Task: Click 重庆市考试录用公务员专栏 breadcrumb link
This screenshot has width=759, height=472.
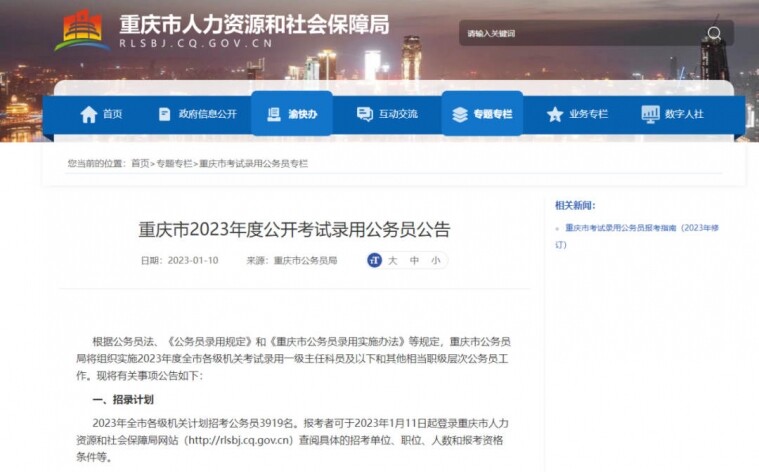Action: click(254, 164)
